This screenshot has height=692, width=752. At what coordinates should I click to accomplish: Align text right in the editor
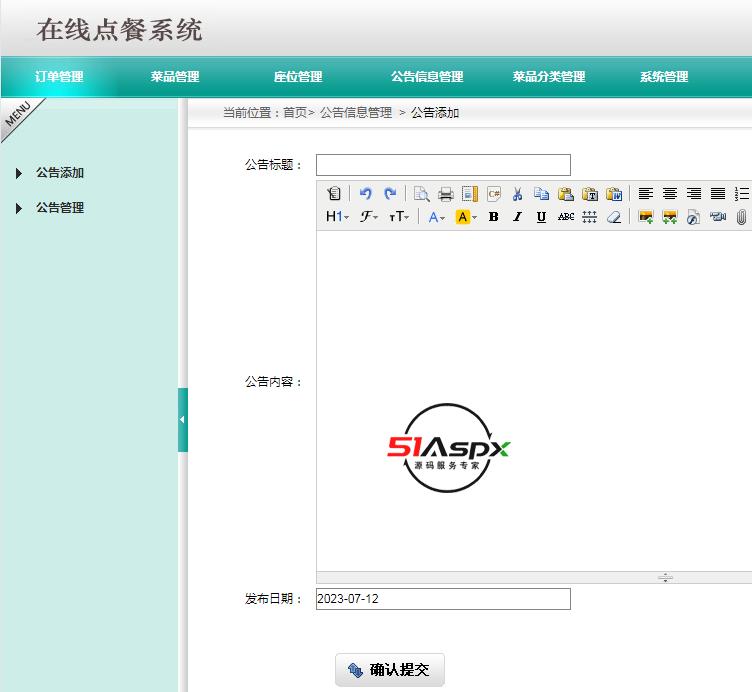(693, 194)
